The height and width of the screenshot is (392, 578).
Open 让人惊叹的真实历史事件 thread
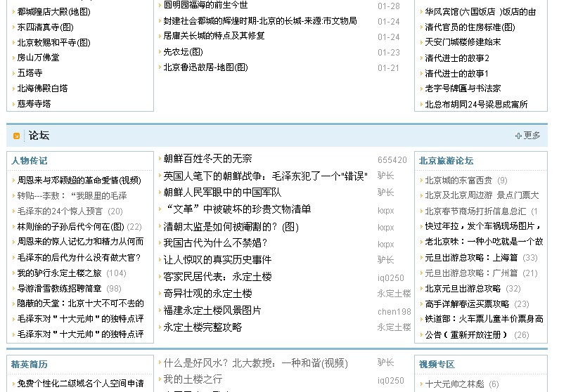point(217,260)
